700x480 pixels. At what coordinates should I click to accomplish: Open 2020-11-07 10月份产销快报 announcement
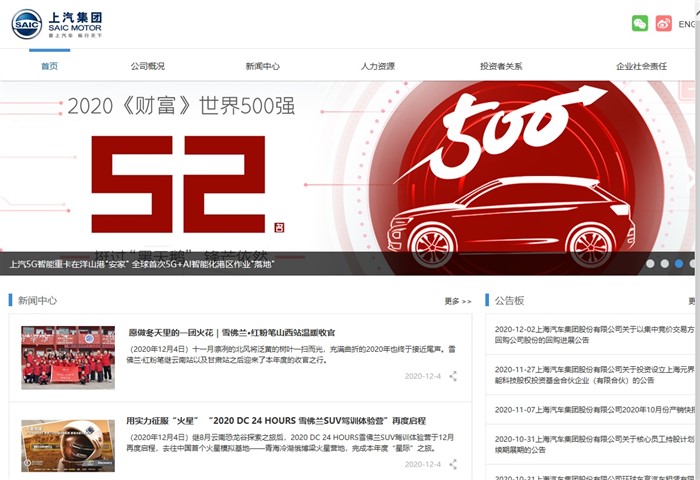pyautogui.click(x=595, y=409)
